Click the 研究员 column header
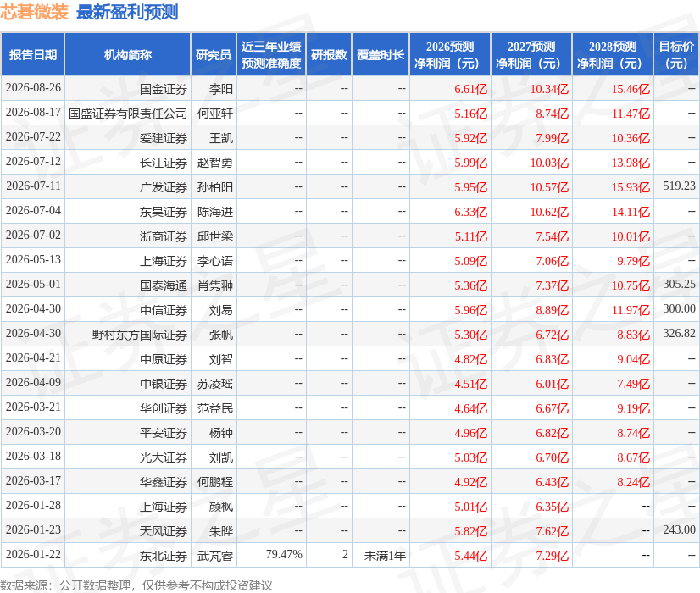Image resolution: width=700 pixels, height=593 pixels. pos(214,54)
